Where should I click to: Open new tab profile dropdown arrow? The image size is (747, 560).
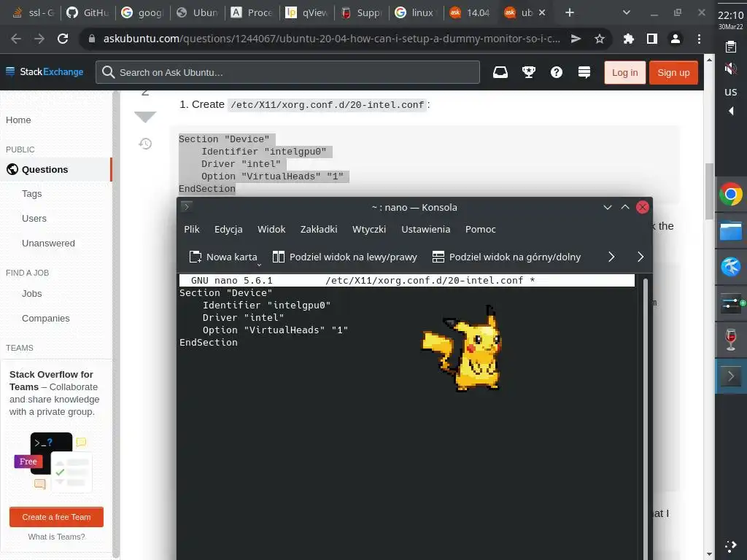click(259, 264)
